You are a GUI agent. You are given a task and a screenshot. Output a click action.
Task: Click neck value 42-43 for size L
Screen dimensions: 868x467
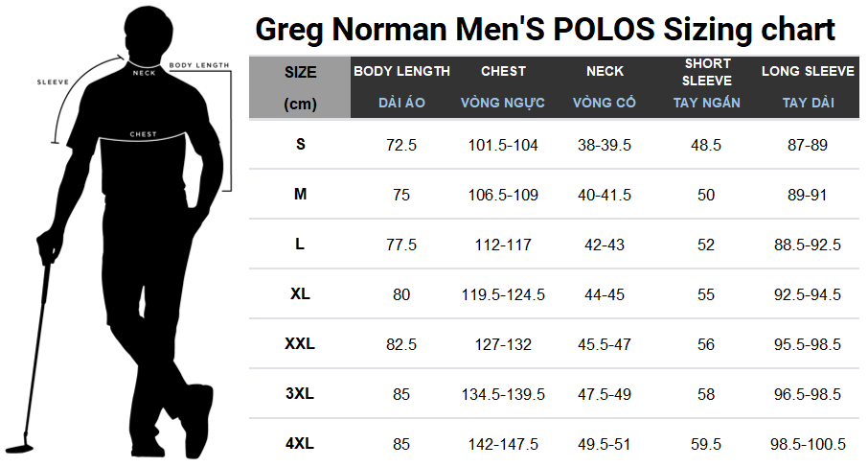click(605, 245)
